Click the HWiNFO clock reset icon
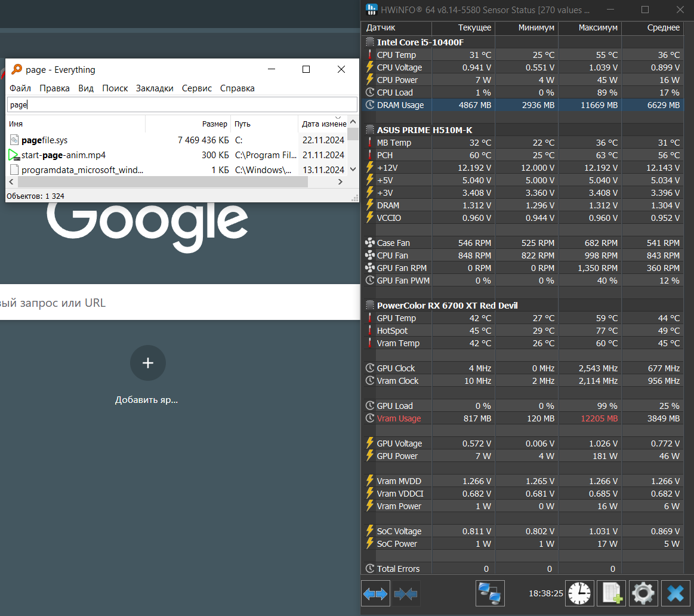This screenshot has width=694, height=616. (579, 593)
